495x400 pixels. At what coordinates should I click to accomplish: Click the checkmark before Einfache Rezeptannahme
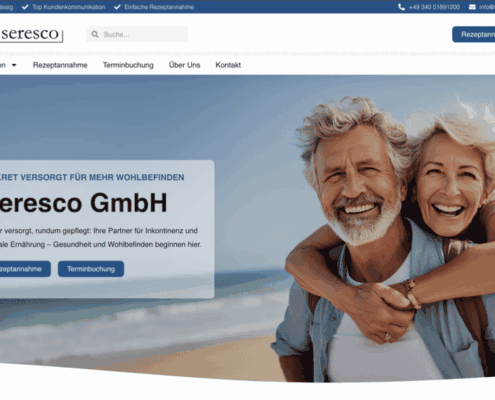point(117,7)
